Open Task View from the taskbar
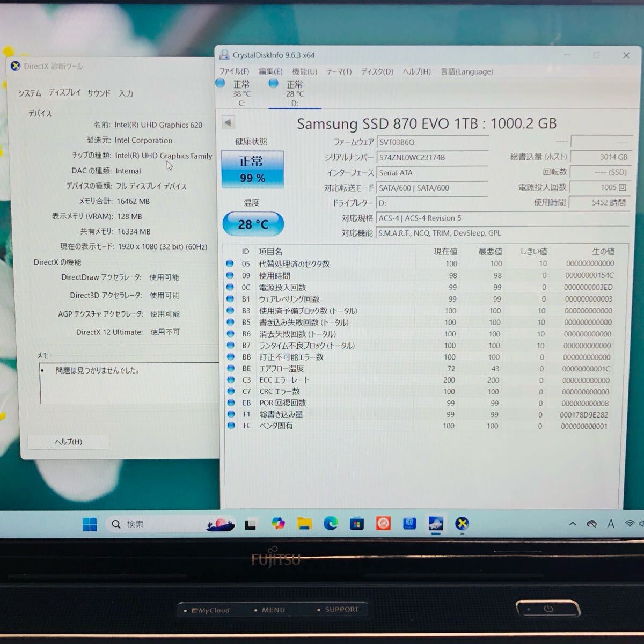This screenshot has width=644, height=644. (x=250, y=524)
